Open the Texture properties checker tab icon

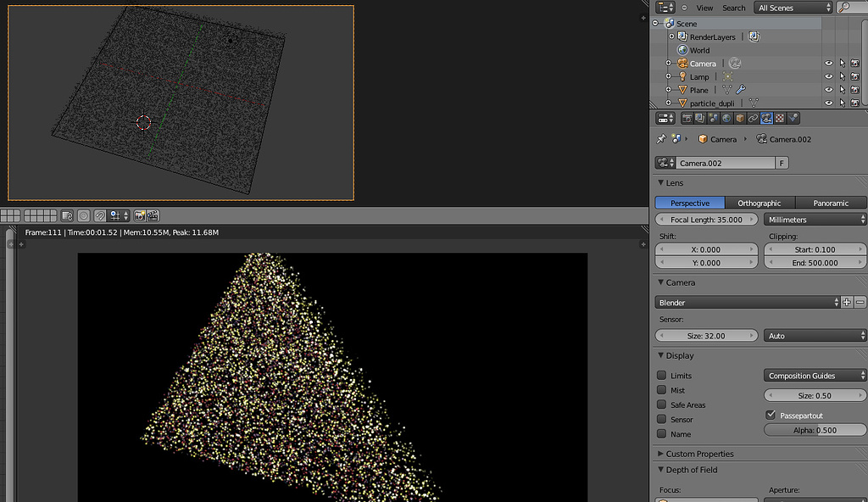point(780,118)
